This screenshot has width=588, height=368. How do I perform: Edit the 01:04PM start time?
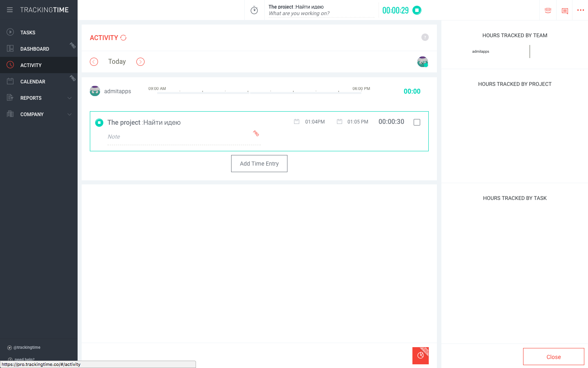[315, 122]
